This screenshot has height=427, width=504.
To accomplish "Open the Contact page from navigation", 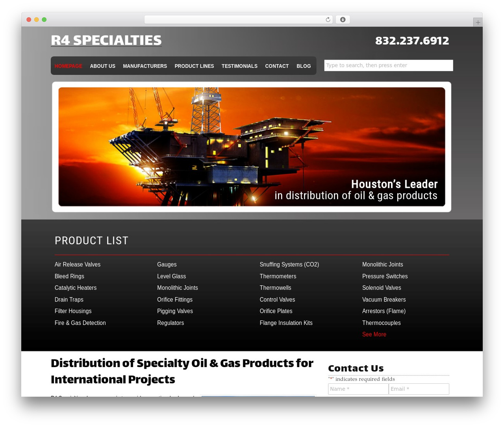I will click(x=277, y=66).
